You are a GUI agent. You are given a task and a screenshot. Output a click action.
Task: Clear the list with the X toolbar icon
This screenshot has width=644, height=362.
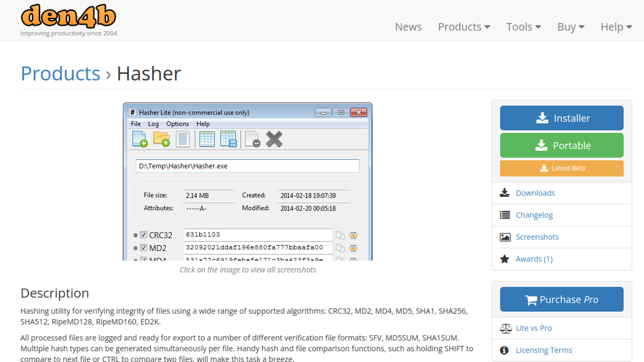tap(274, 139)
